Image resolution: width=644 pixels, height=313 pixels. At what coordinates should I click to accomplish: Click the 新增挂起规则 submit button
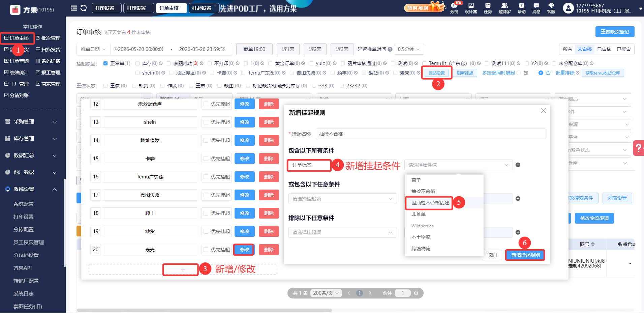click(525, 255)
